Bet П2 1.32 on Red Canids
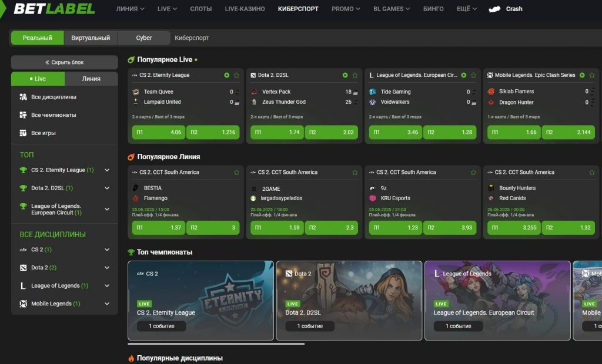 coord(568,228)
